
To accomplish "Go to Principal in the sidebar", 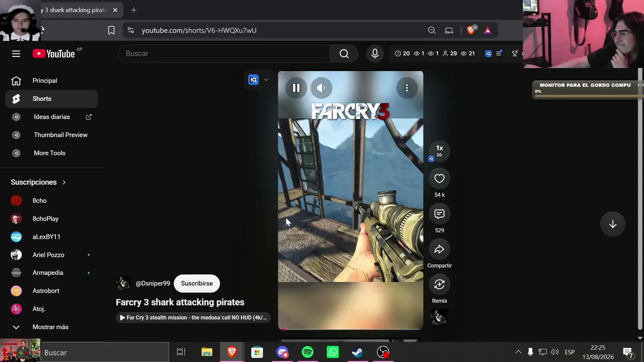I will click(x=52, y=80).
